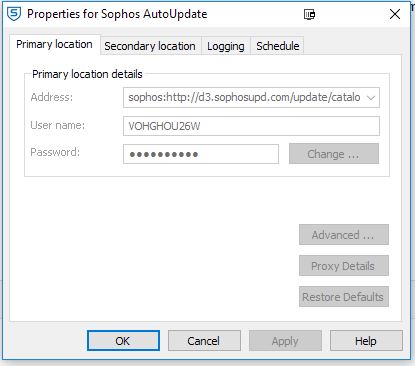Switch to the Logging tab
Image resolution: width=415 pixels, height=366 pixels.
point(226,46)
